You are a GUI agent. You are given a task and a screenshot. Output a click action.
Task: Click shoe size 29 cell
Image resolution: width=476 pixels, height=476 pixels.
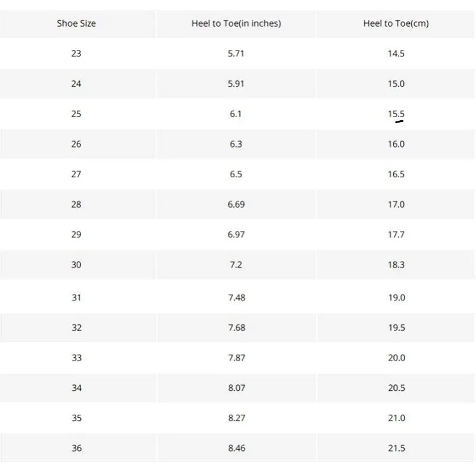[76, 234]
